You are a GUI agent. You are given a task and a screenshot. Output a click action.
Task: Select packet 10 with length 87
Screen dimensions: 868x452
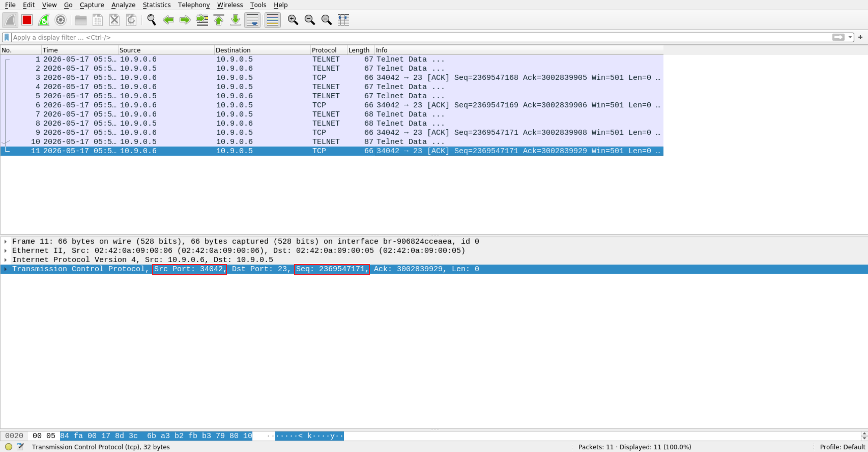point(332,142)
